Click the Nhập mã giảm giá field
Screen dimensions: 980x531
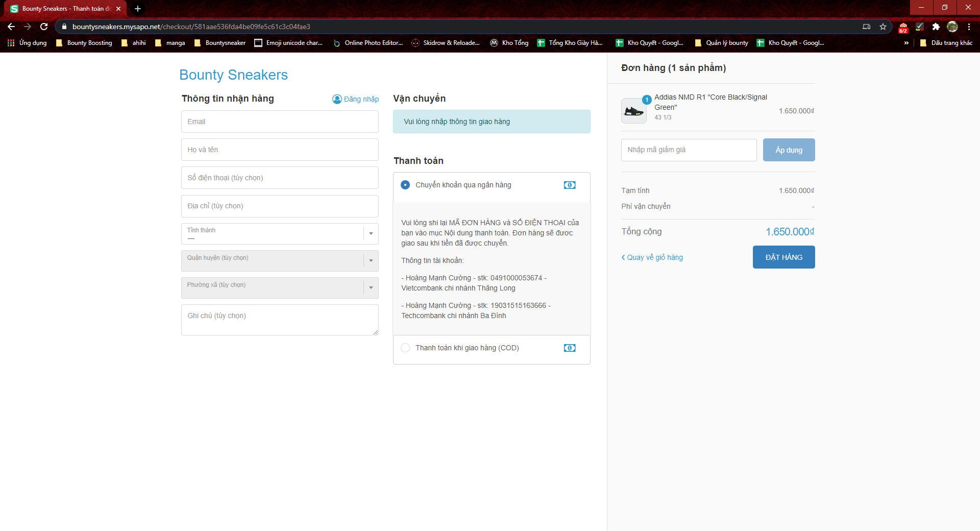pyautogui.click(x=689, y=150)
